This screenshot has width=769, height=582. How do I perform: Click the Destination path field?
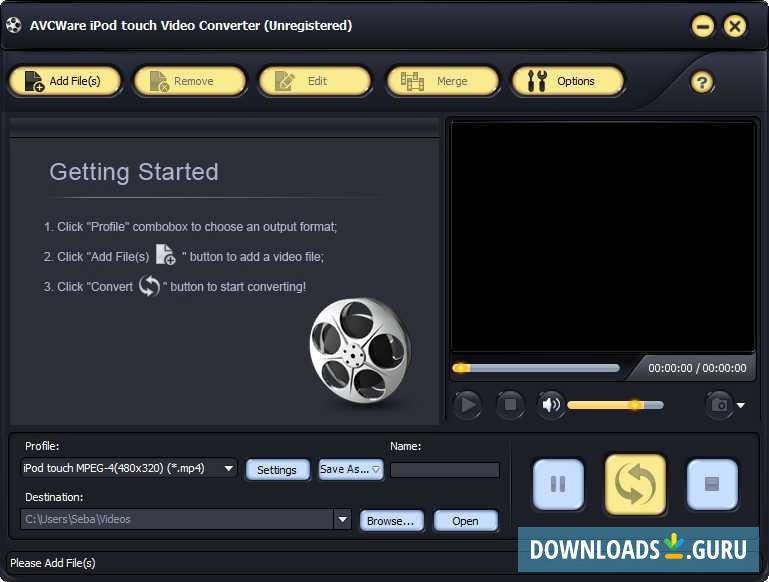coord(177,519)
